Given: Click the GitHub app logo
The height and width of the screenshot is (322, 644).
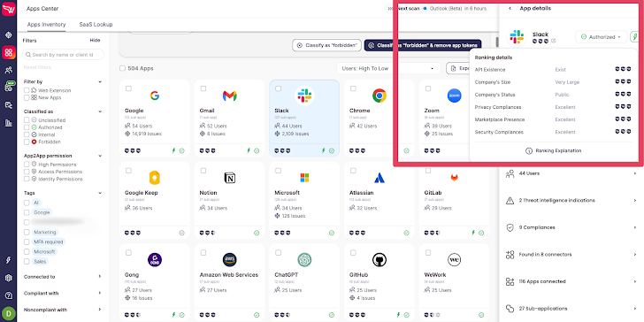Looking at the screenshot, I should click(379, 260).
